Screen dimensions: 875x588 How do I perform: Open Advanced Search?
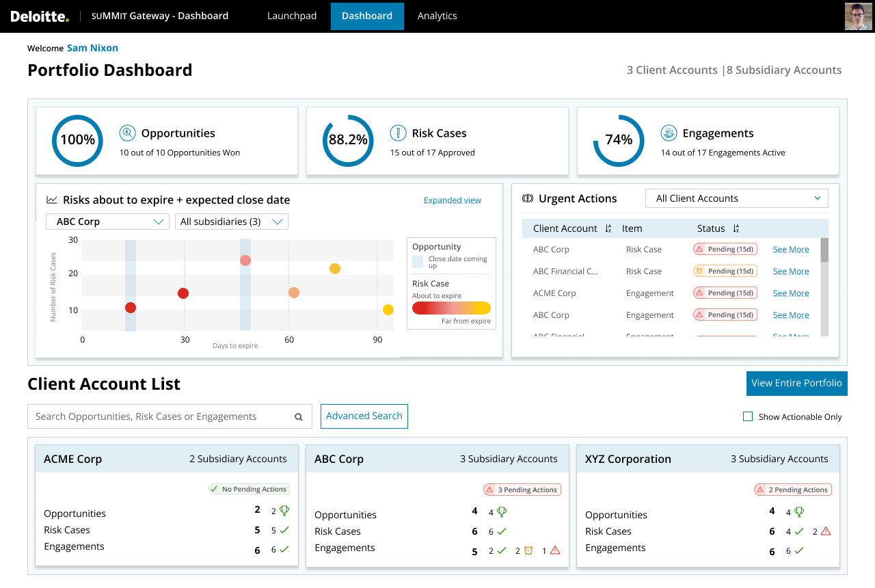click(x=364, y=416)
